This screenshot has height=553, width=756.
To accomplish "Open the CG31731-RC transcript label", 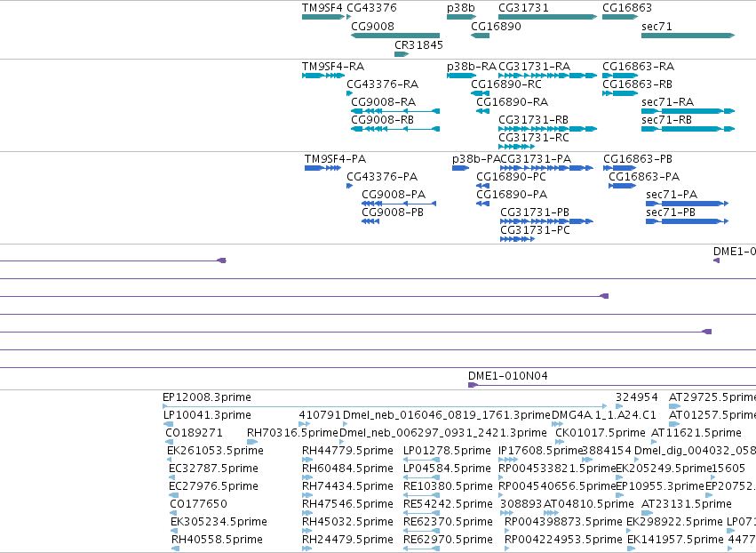I will tap(534, 138).
